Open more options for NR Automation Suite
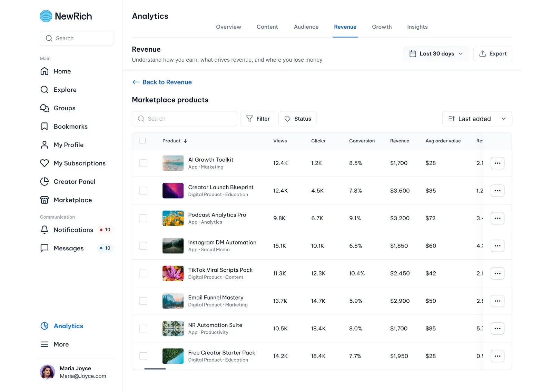Screen dimensions: 552x392 (x=497, y=329)
